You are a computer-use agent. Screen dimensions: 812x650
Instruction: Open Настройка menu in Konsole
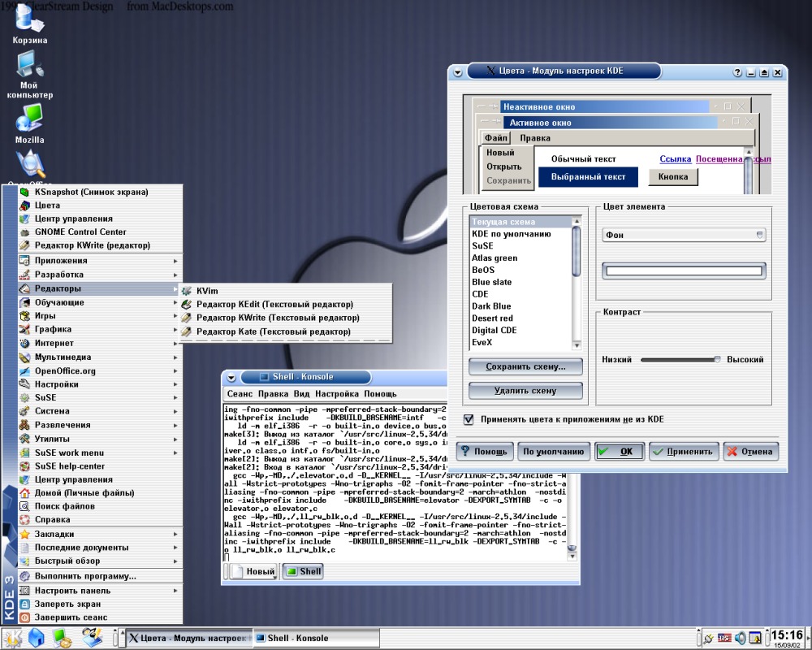337,394
